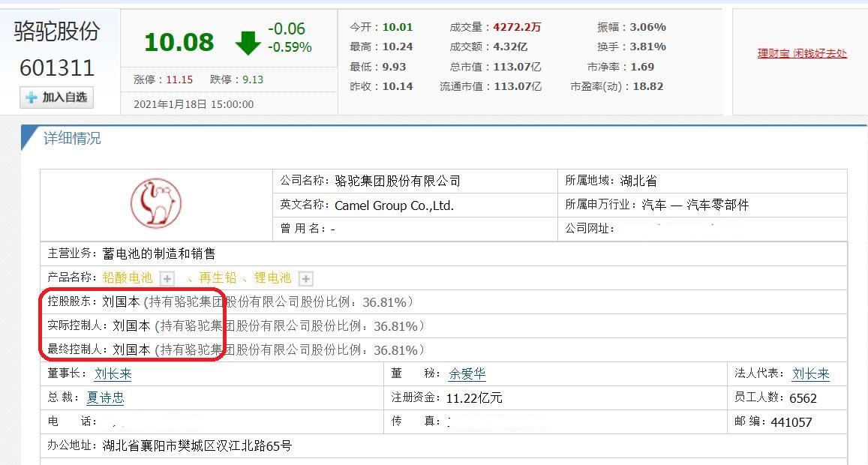Select the 成交量 value 4272.2万
This screenshot has height=465, width=868.
(x=517, y=27)
